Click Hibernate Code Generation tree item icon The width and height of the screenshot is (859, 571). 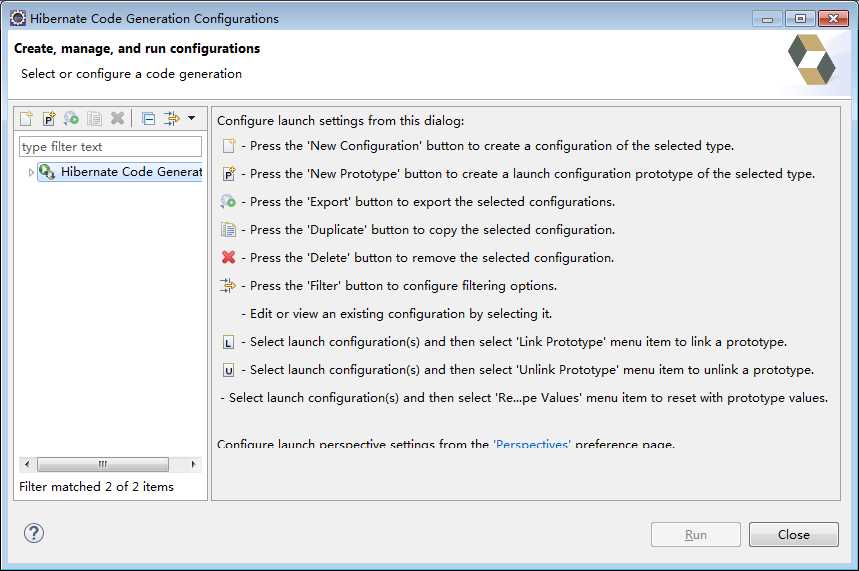[x=47, y=172]
